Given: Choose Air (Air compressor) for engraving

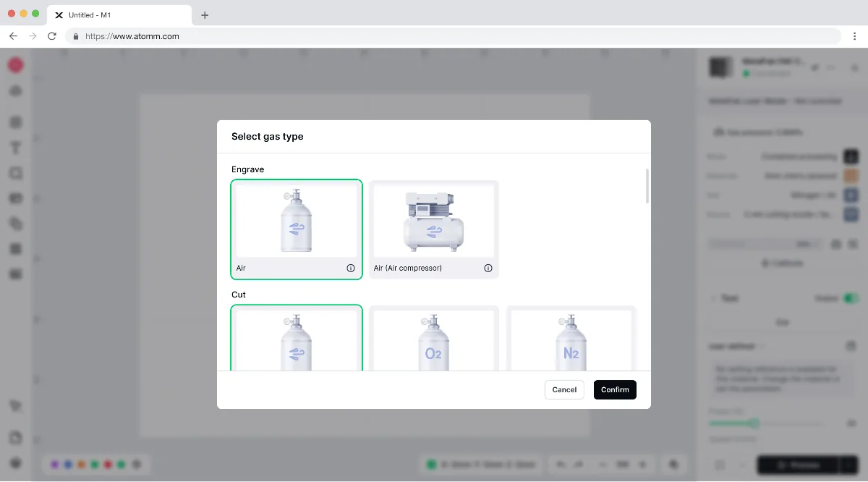Looking at the screenshot, I should [434, 229].
